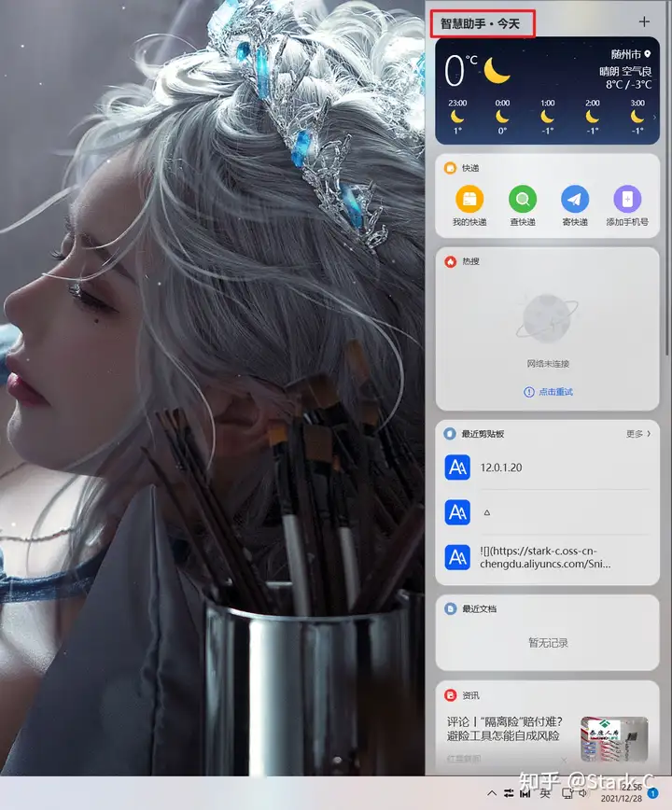Show hidden tray icons with the caret
Screen dimensions: 672x810
pos(492,793)
